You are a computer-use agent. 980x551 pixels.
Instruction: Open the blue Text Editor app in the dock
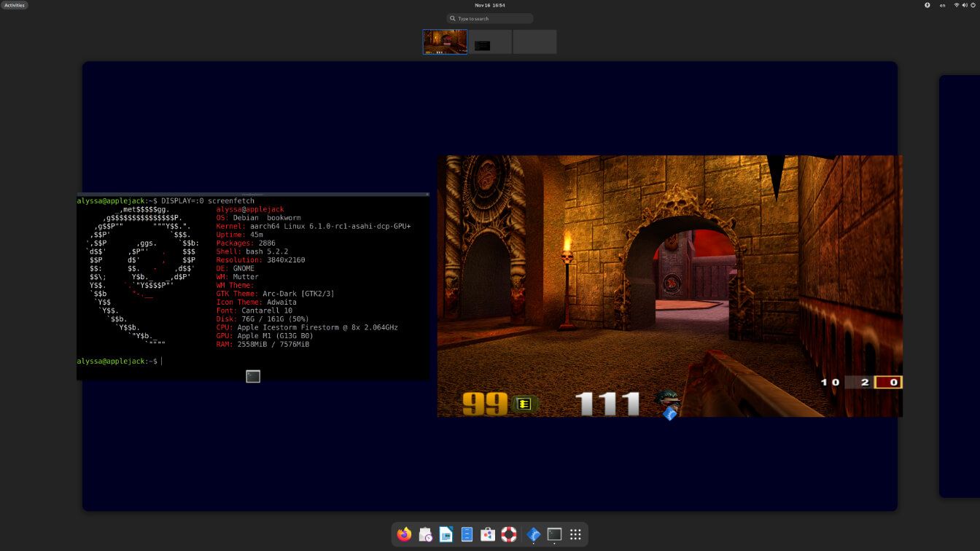click(x=466, y=534)
